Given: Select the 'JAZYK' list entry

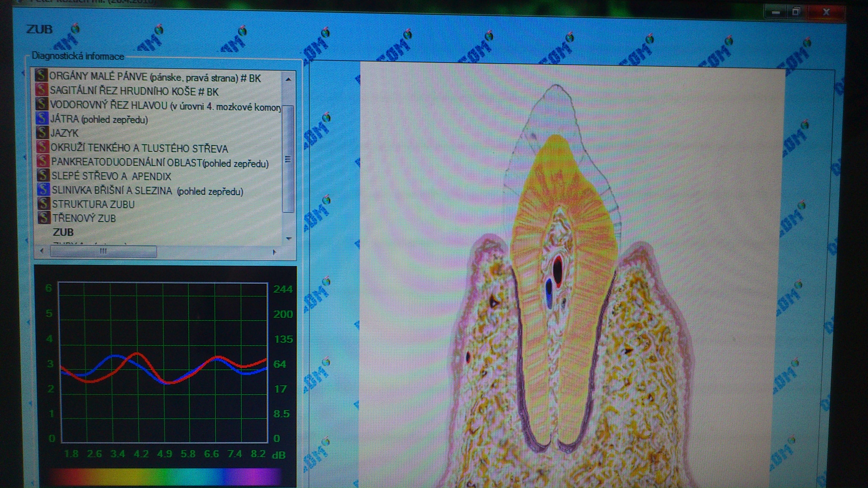Looking at the screenshot, I should coord(64,133).
